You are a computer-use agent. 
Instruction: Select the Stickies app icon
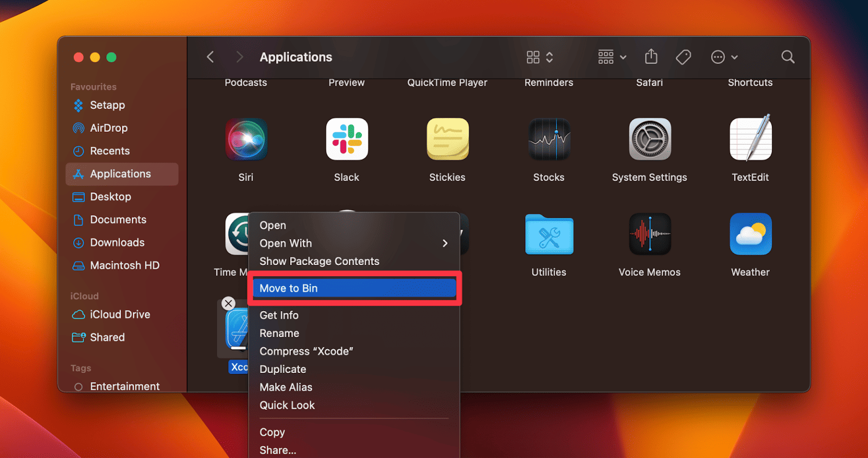point(448,139)
